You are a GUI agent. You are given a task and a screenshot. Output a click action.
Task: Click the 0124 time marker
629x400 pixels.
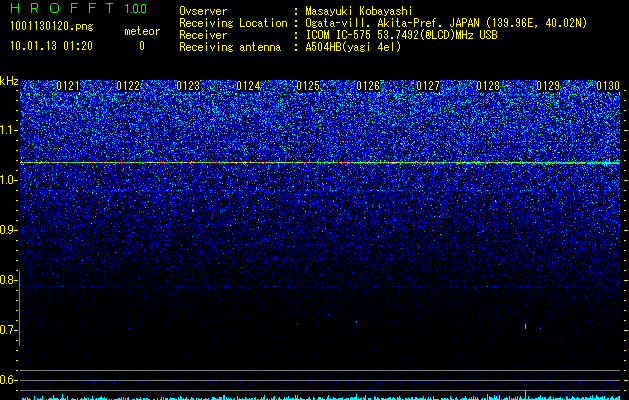tap(248, 86)
